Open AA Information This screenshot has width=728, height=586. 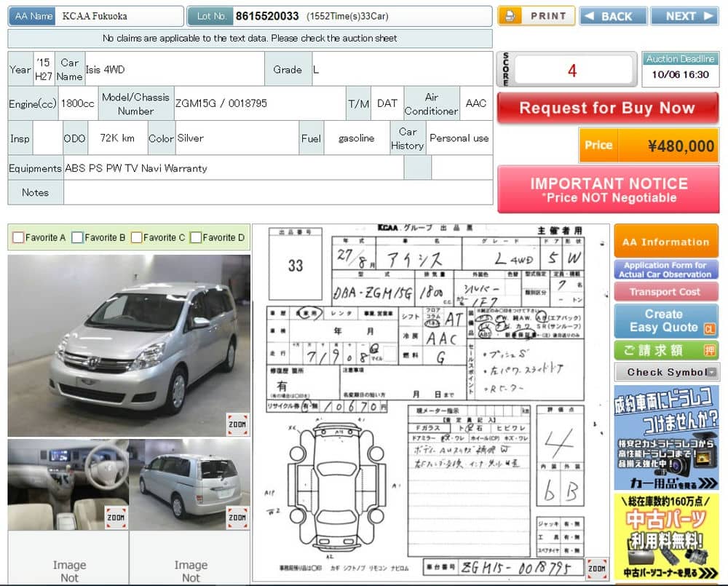[666, 242]
